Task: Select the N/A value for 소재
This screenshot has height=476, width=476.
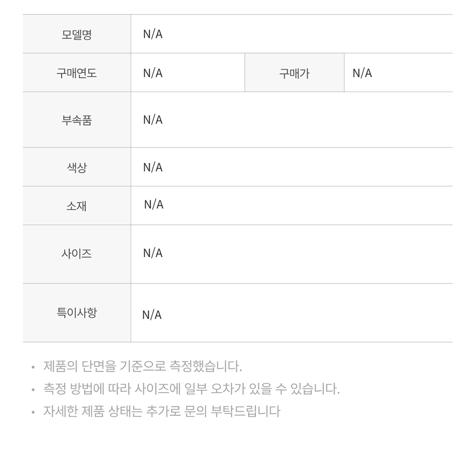Action: [154, 204]
